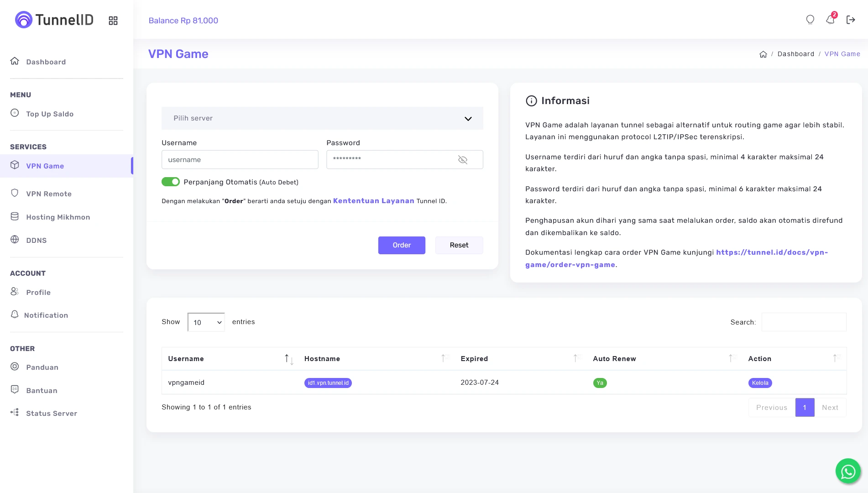868x493 pixels.
Task: Click the DDNS globe icon
Action: pyautogui.click(x=15, y=239)
